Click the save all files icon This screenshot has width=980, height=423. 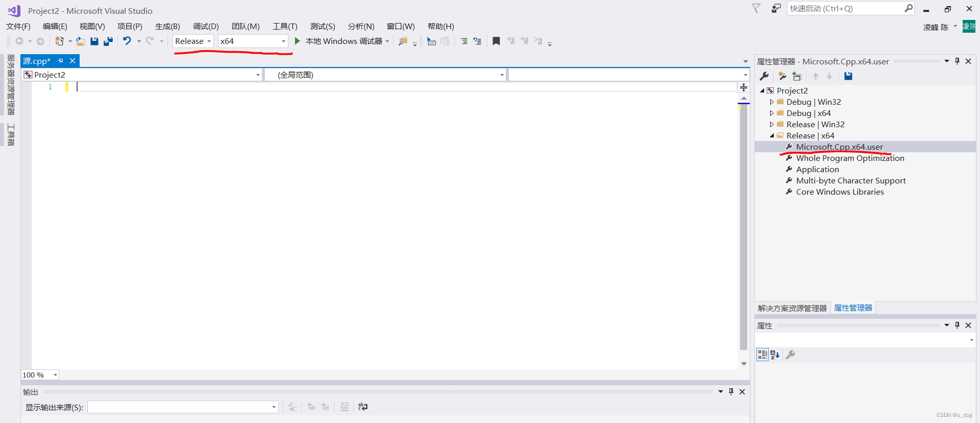click(108, 41)
